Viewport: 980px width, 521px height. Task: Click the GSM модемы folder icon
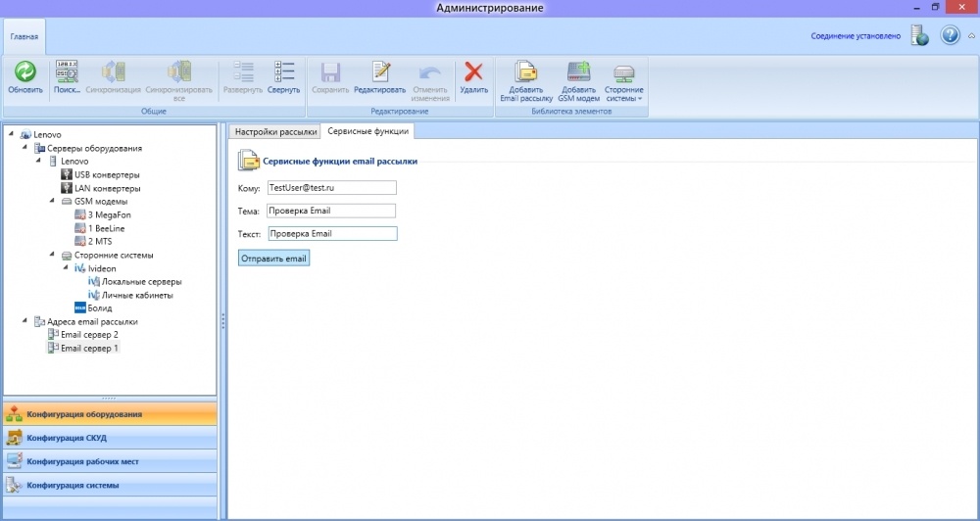pos(67,202)
